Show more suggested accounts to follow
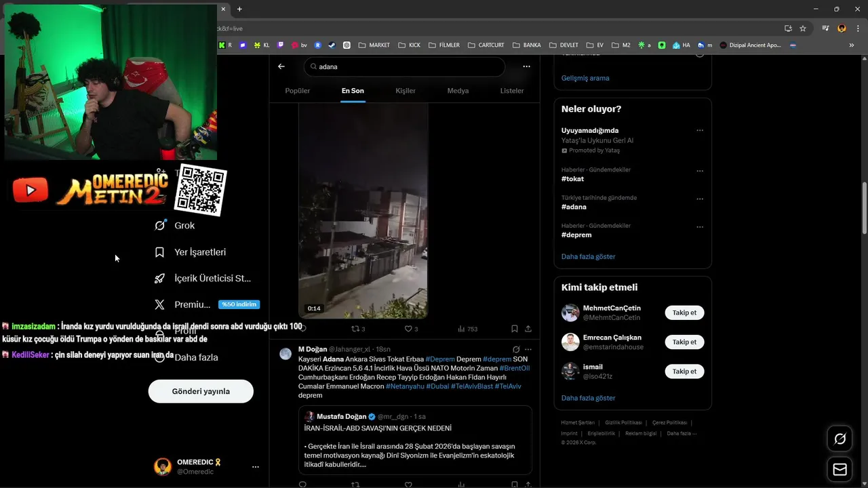868x488 pixels. click(589, 398)
